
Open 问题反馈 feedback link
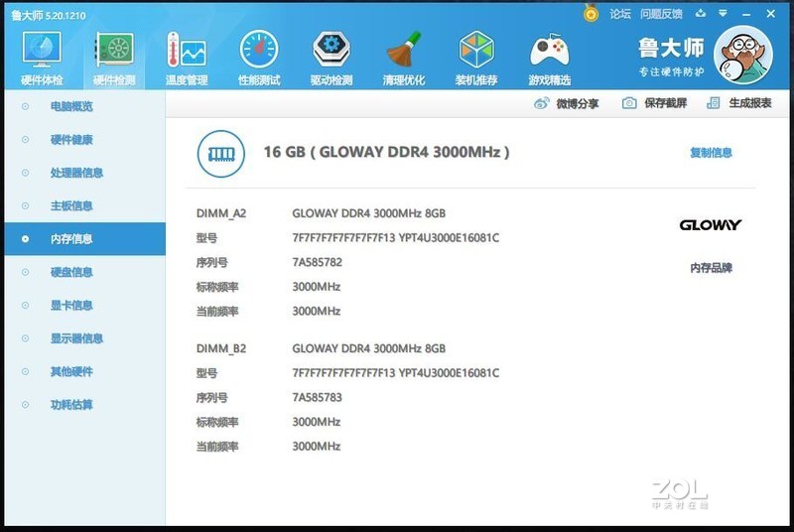(x=661, y=14)
